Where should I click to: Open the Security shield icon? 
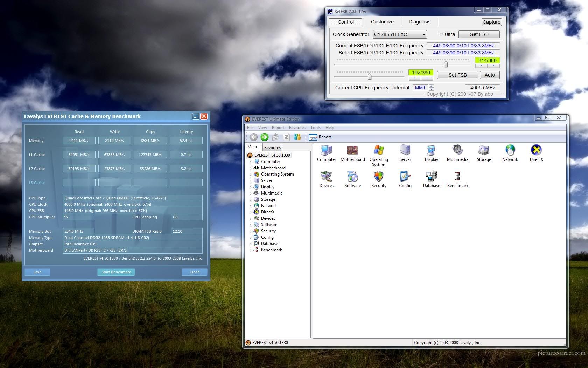click(x=379, y=177)
